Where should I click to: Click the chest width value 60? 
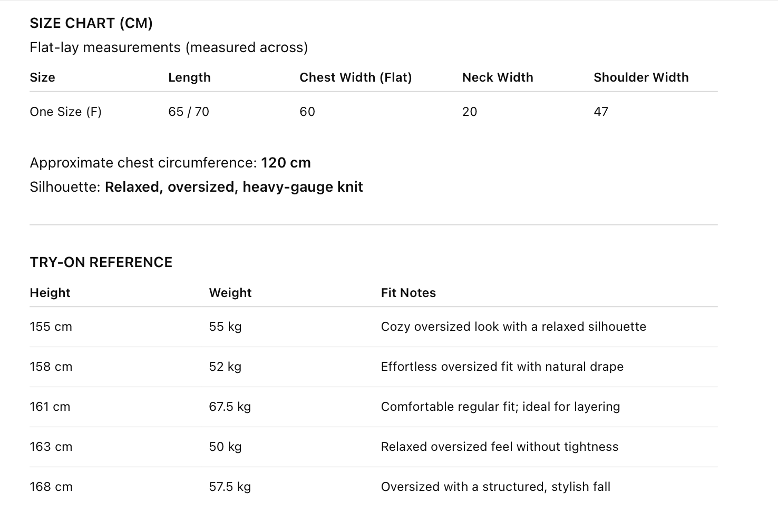307,112
